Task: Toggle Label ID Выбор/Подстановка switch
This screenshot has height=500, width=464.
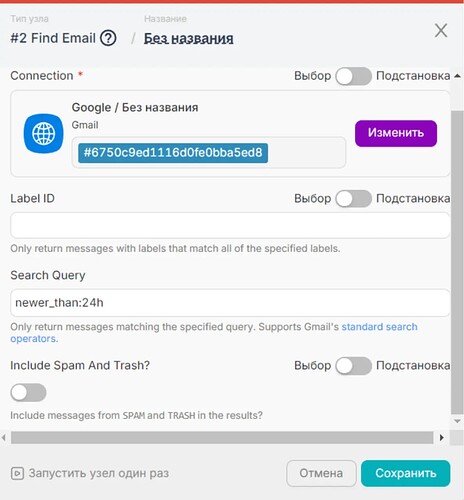Action: [353, 199]
